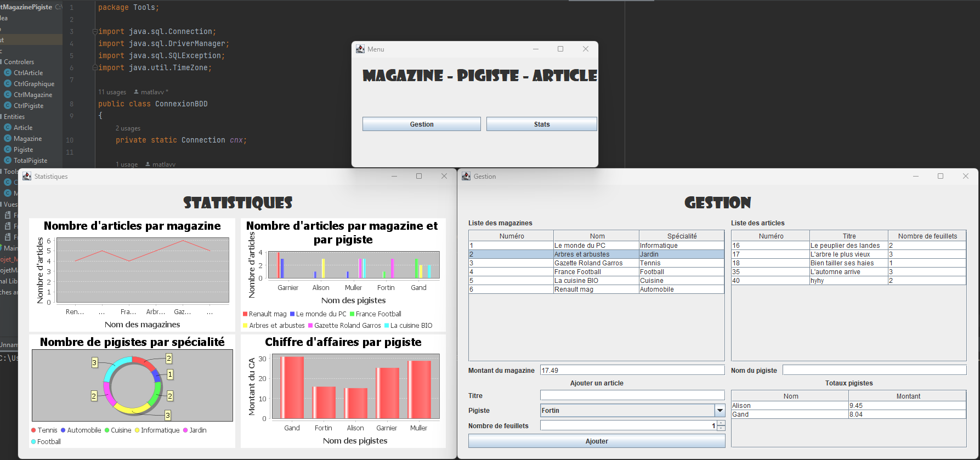Click the Montant du magazine field

pyautogui.click(x=632, y=370)
